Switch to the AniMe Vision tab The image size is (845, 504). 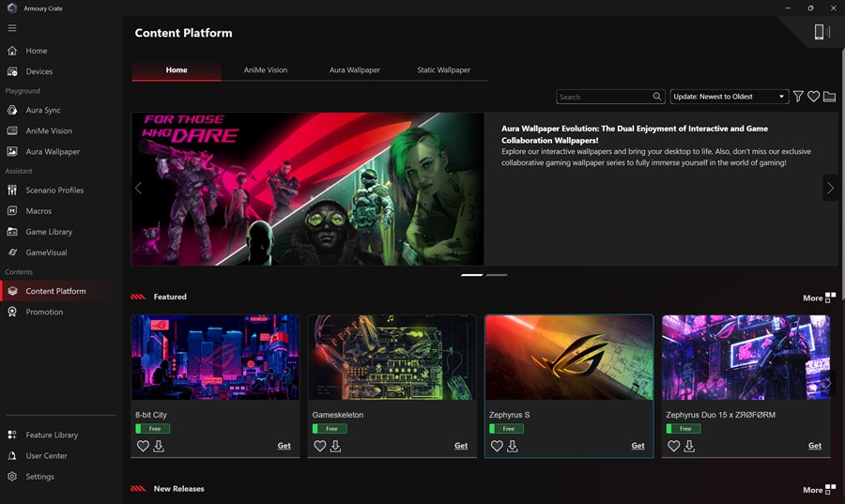tap(266, 70)
